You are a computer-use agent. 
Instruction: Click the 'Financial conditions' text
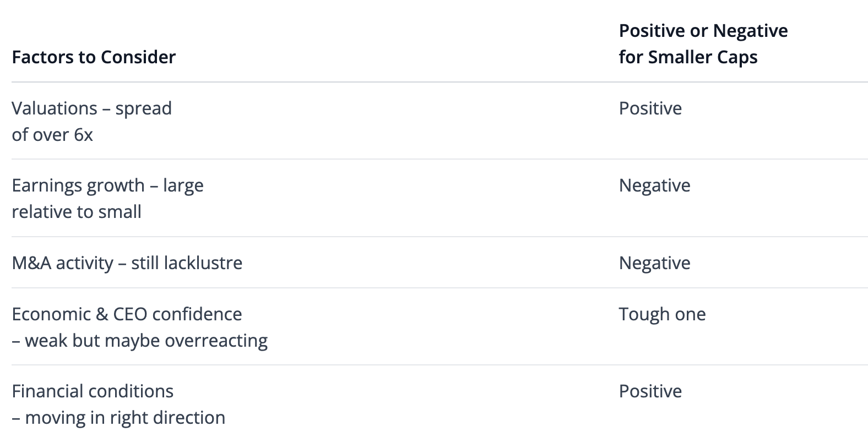(93, 391)
